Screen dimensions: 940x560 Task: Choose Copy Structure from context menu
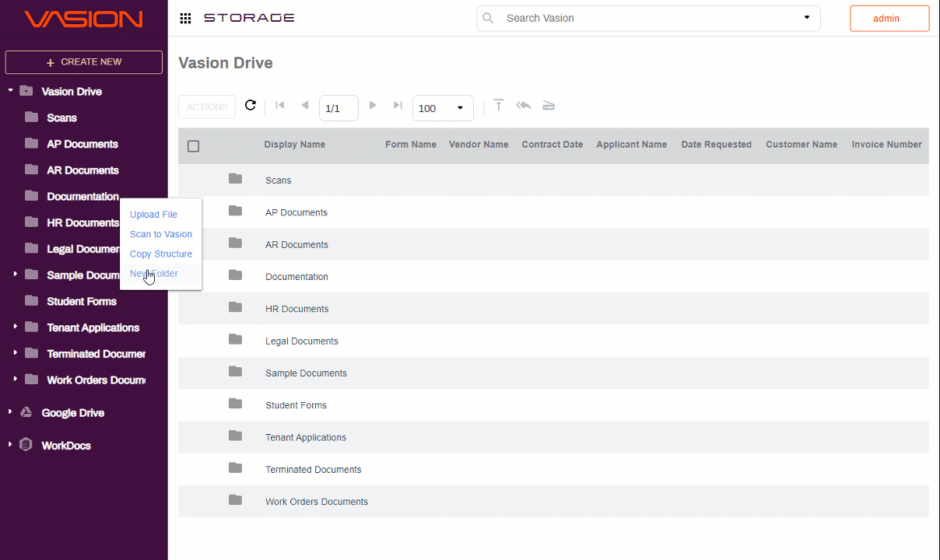pos(161,254)
